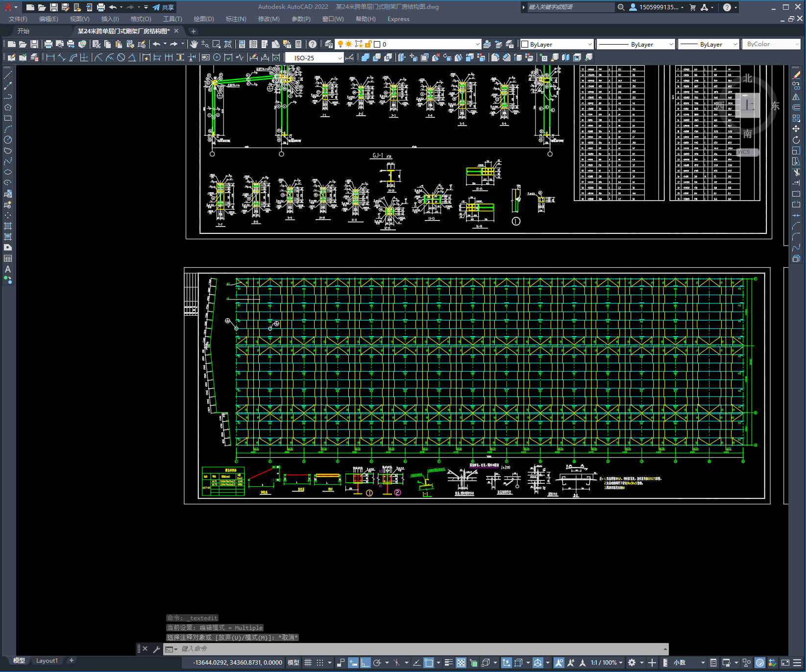Viewport: 806px width, 672px height.
Task: Switch to the Layout1 tab
Action: (47, 661)
